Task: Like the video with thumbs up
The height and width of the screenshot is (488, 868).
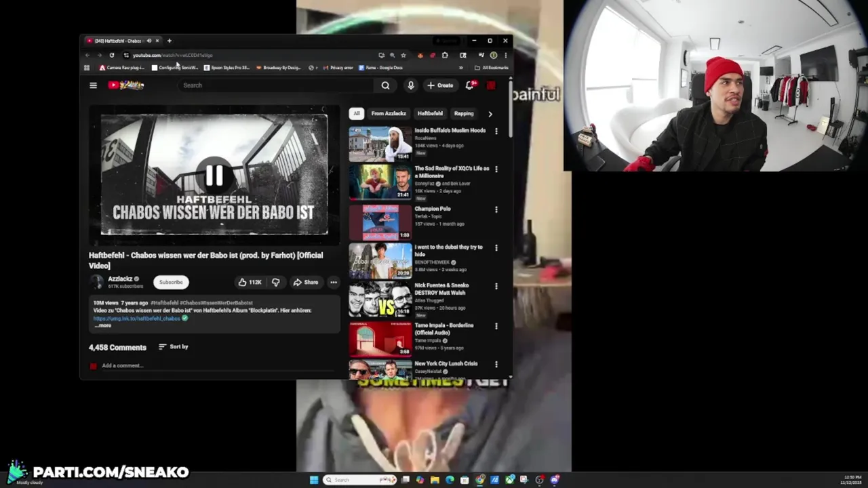Action: pos(249,282)
